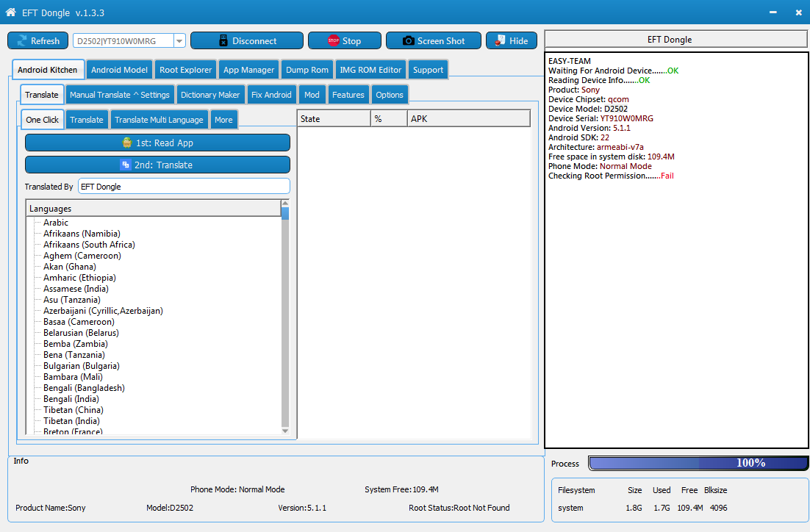Open the Dictionary Maker sub-tab
Screen dimensions: 810x532
(x=210, y=95)
